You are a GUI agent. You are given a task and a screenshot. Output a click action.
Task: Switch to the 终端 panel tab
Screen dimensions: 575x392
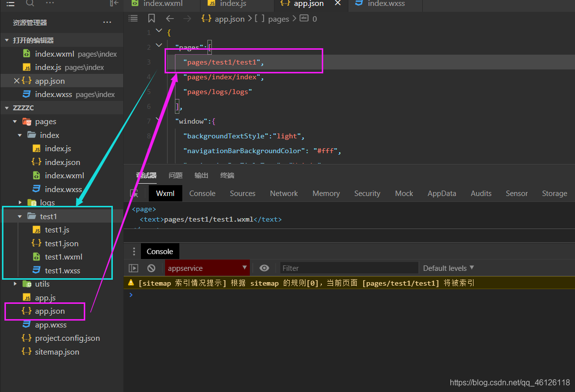[x=227, y=175]
